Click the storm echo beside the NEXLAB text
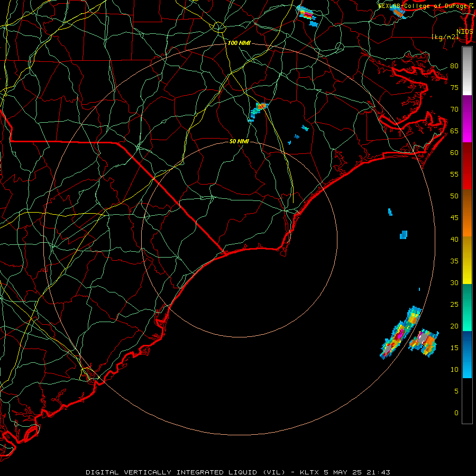This screenshot has height=476, width=476. (x=399, y=12)
